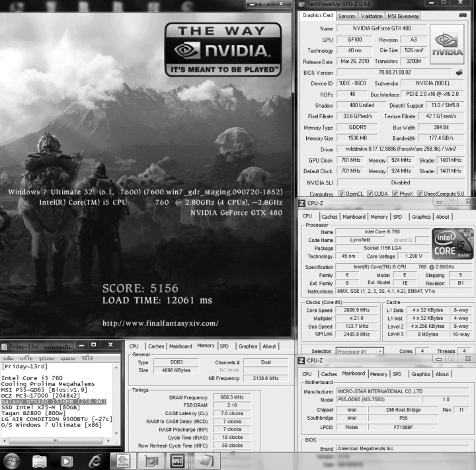The height and width of the screenshot is (470, 476).
Task: Launch Windows Media Player from the taskbar
Action: click(67, 461)
